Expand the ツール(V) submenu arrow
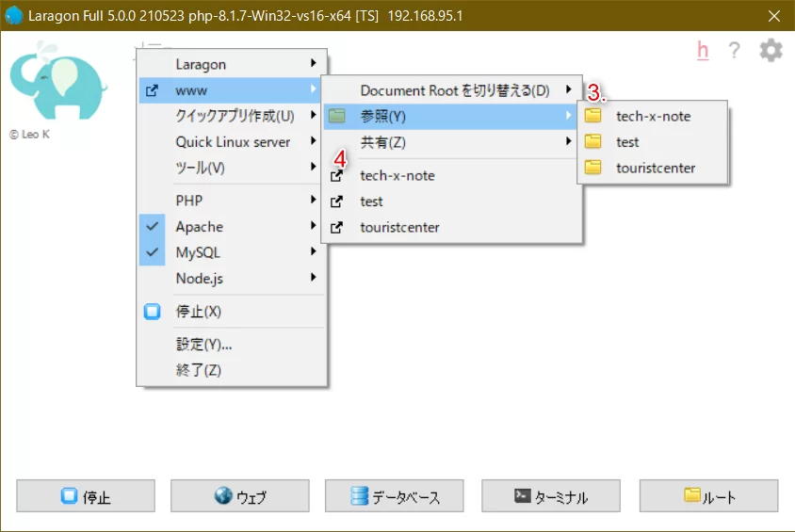The width and height of the screenshot is (795, 532). (x=314, y=166)
